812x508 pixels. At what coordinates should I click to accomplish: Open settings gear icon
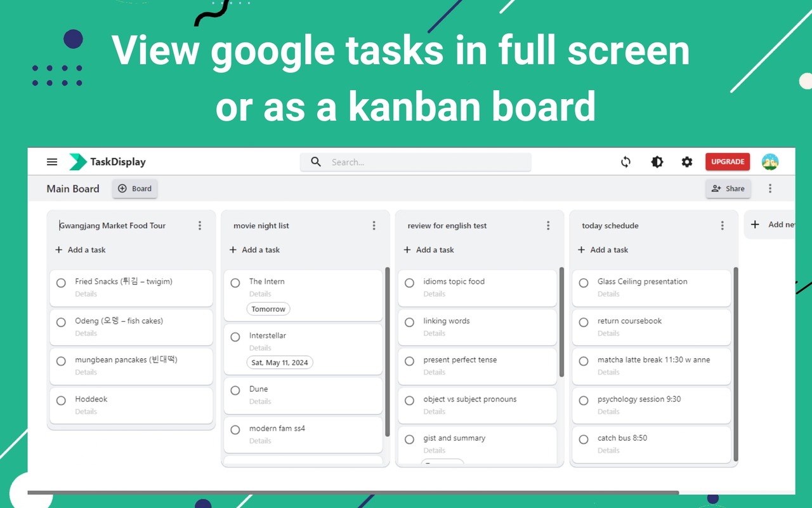pyautogui.click(x=687, y=162)
